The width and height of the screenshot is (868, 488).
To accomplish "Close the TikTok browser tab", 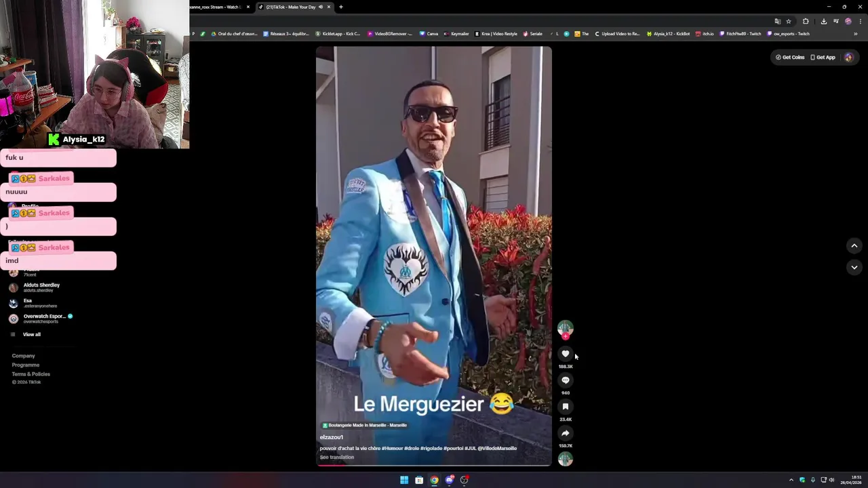I will [329, 7].
